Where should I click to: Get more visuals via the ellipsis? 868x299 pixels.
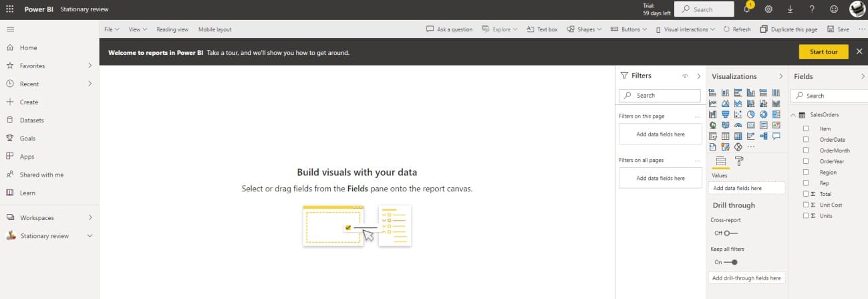[x=751, y=146]
